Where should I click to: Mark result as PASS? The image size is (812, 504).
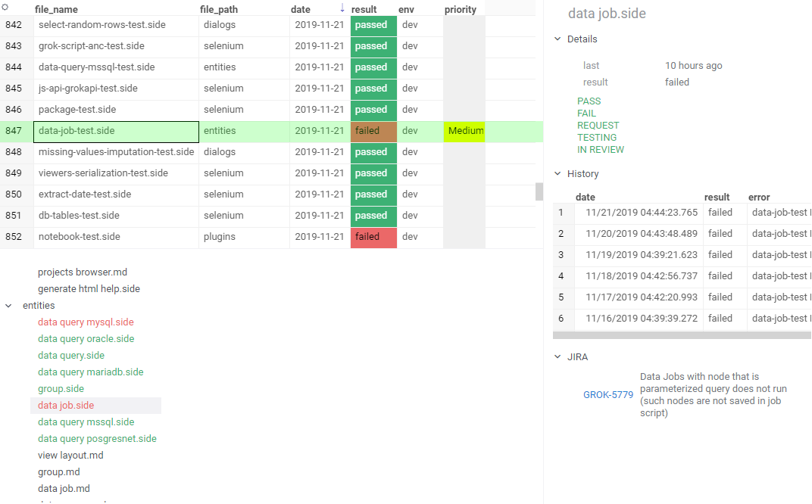click(589, 101)
